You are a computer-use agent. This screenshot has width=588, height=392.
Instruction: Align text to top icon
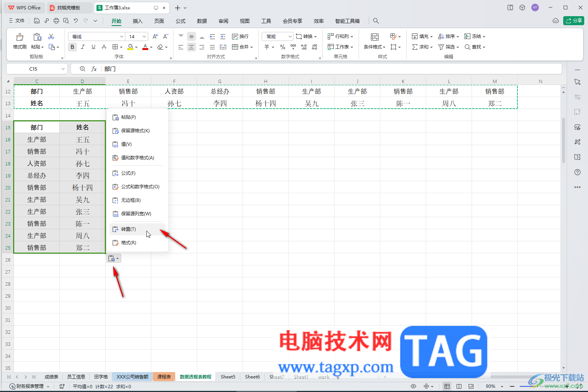click(181, 36)
